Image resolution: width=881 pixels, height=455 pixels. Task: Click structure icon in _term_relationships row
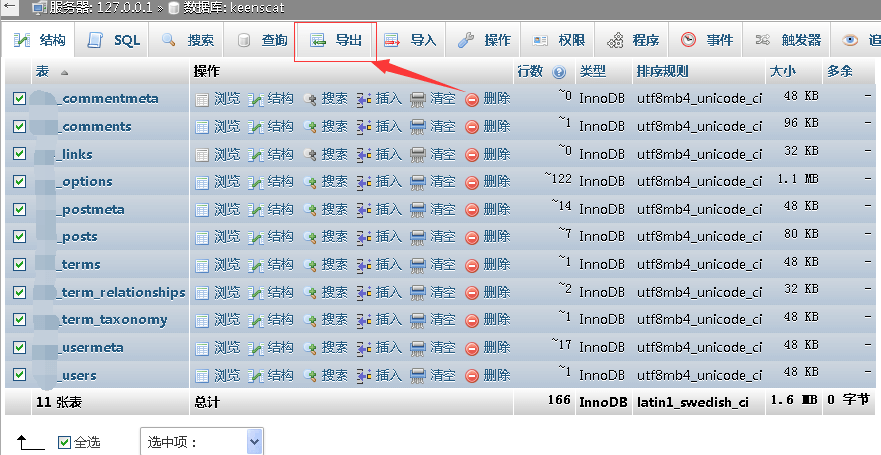256,293
